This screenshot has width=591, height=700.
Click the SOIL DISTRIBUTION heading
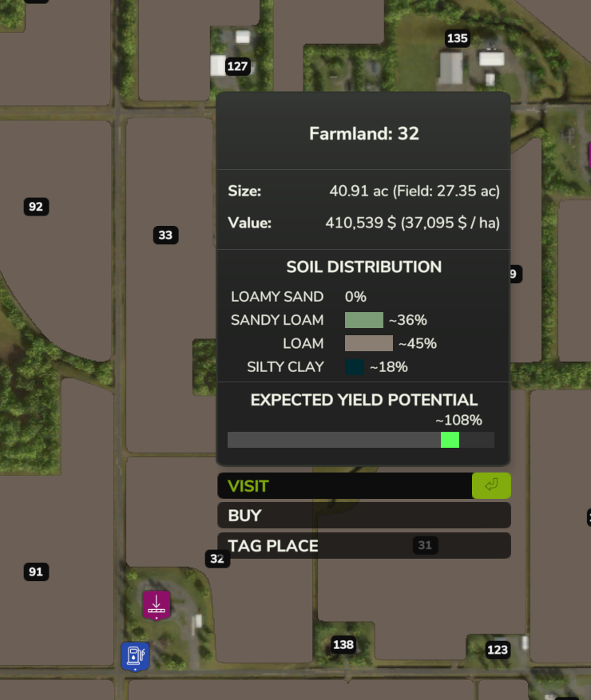pos(364,267)
